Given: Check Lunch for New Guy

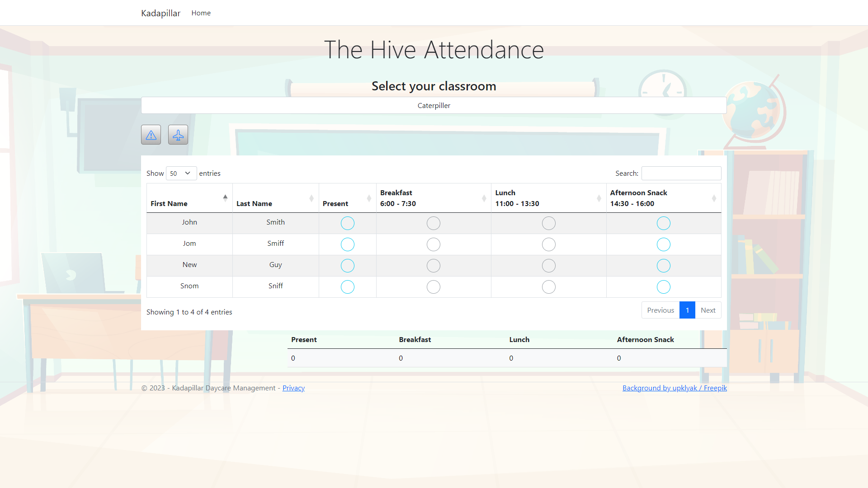Looking at the screenshot, I should [548, 266].
